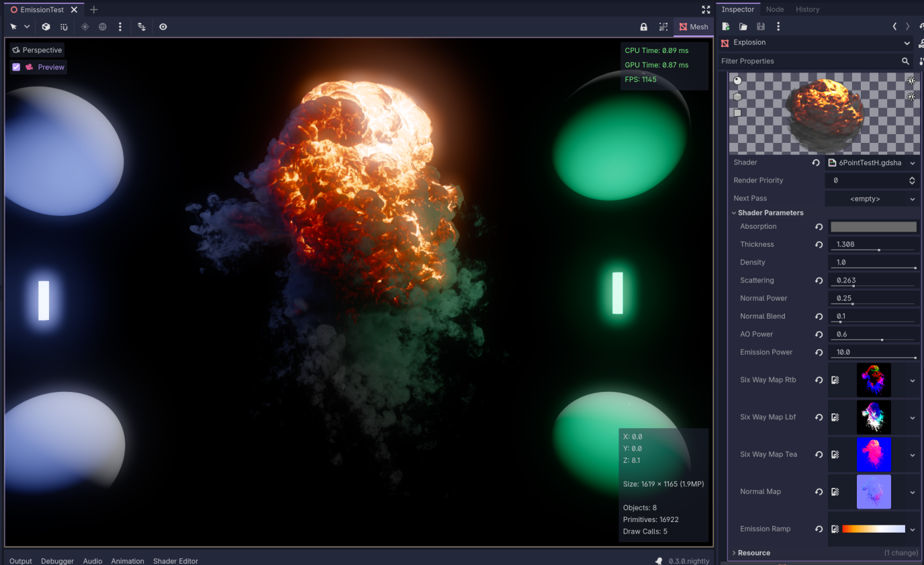Toggle first light in material preview
This screenshot has height=565, width=924.
pos(911,81)
